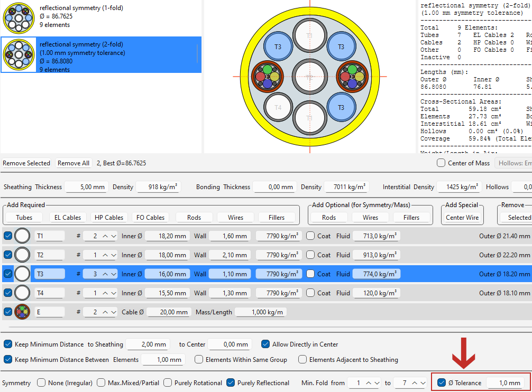Select the 1-fold reflectional symmetry thumbnail
Screen dimensions: 532x392
click(x=19, y=17)
